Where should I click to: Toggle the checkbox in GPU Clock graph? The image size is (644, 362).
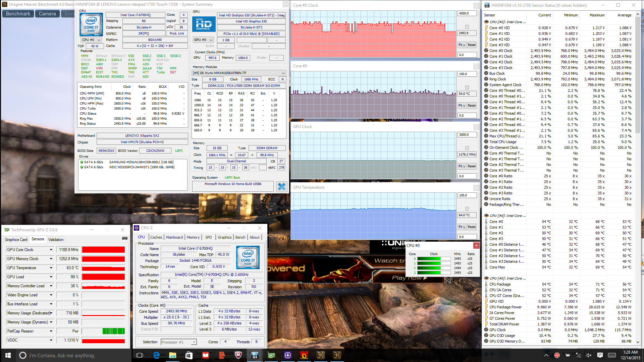467,148
